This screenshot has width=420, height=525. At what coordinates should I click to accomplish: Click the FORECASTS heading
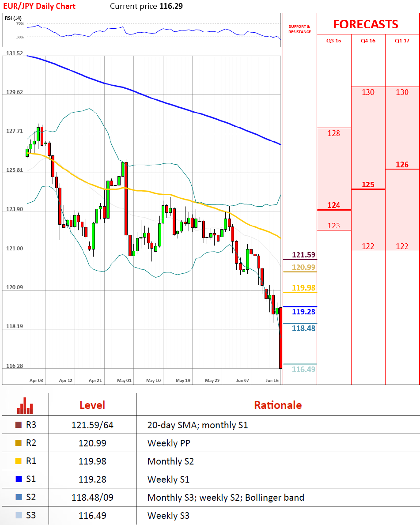tap(365, 24)
